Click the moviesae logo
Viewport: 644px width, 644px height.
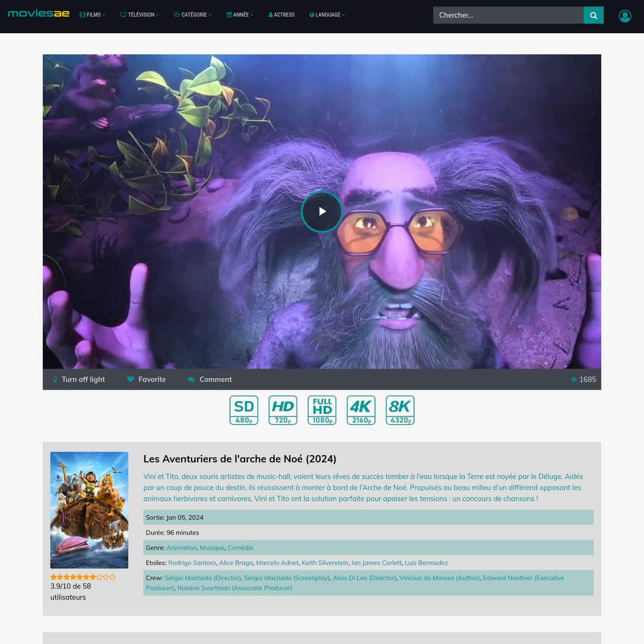39,14
